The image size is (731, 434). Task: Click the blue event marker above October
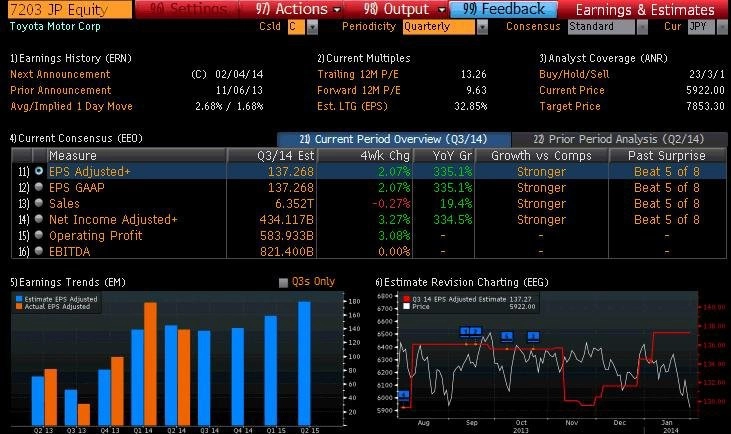(506, 336)
